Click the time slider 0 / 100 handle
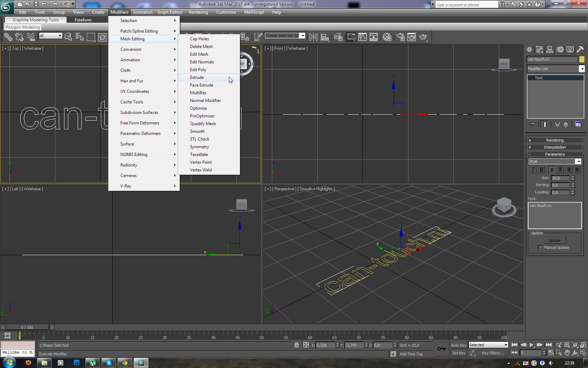The height and width of the screenshot is (368, 588). (27, 327)
